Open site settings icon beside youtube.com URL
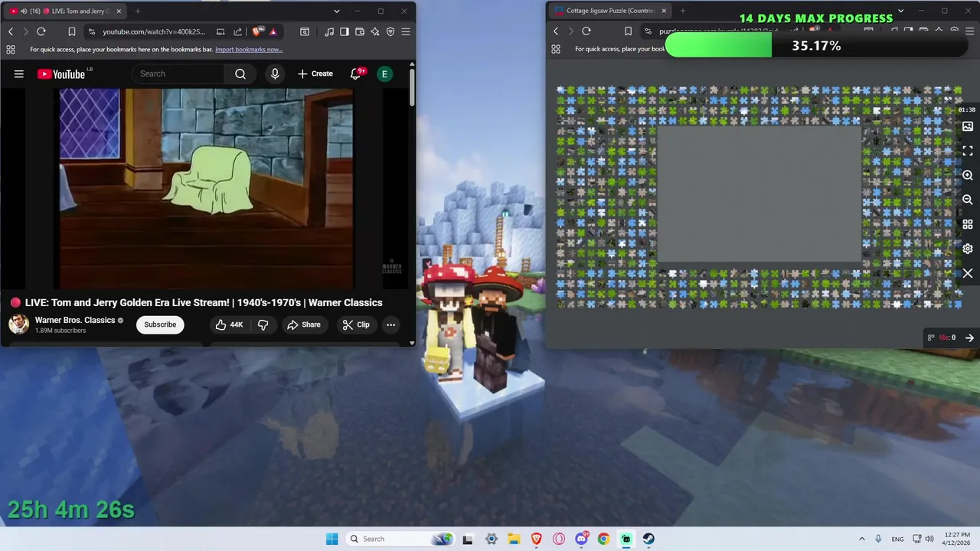This screenshot has height=551, width=980. point(92,31)
